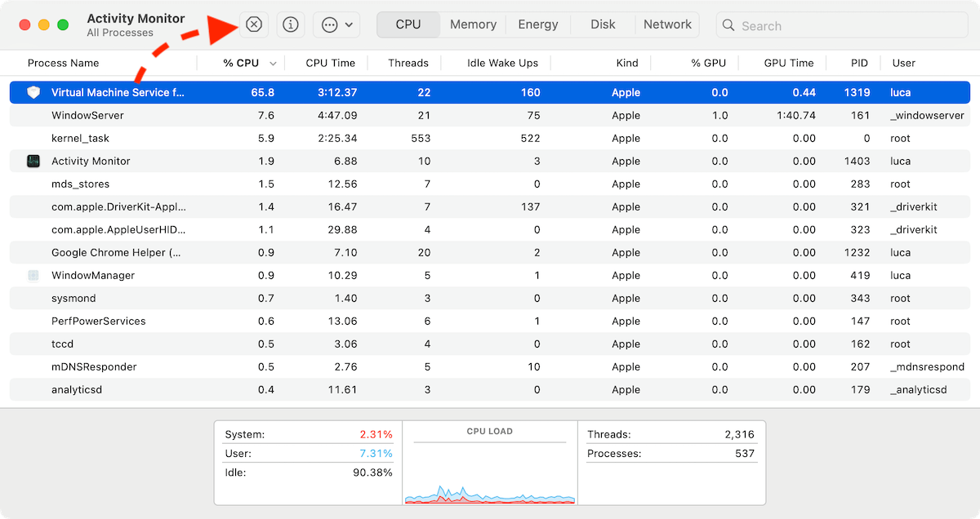Select the mDNSResponder process row
980x519 pixels.
pos(94,366)
